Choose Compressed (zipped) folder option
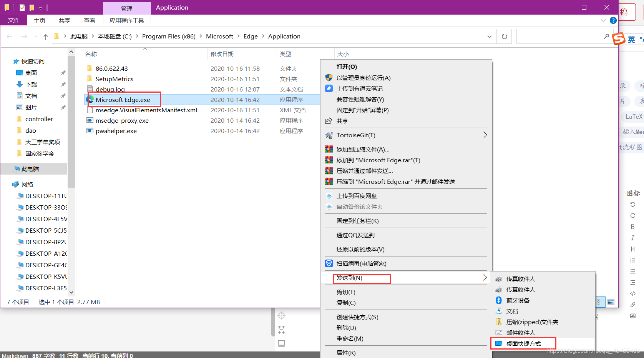 (x=543, y=322)
